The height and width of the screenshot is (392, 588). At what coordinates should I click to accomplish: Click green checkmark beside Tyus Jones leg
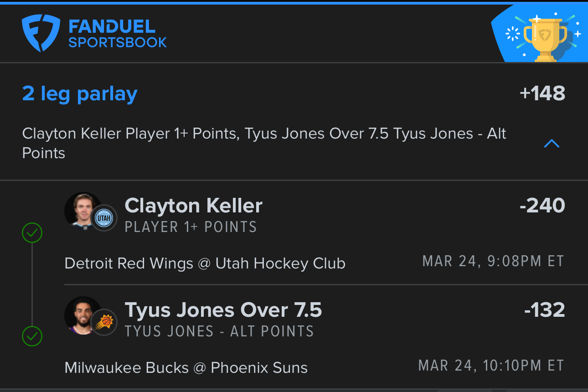click(x=32, y=337)
